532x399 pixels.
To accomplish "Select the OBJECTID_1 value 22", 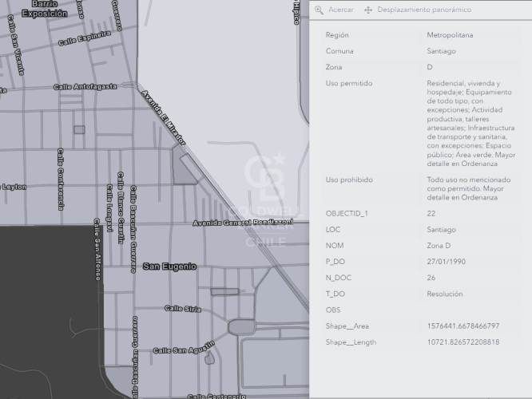I will click(x=431, y=213).
